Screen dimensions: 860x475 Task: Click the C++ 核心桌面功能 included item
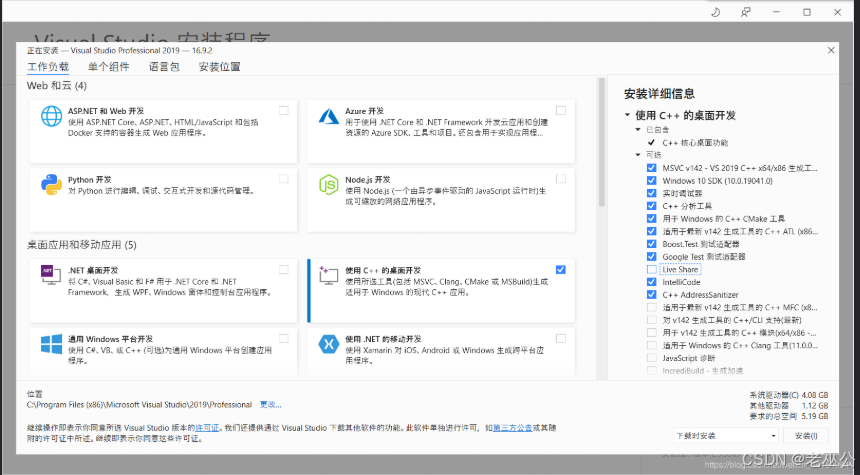(695, 143)
